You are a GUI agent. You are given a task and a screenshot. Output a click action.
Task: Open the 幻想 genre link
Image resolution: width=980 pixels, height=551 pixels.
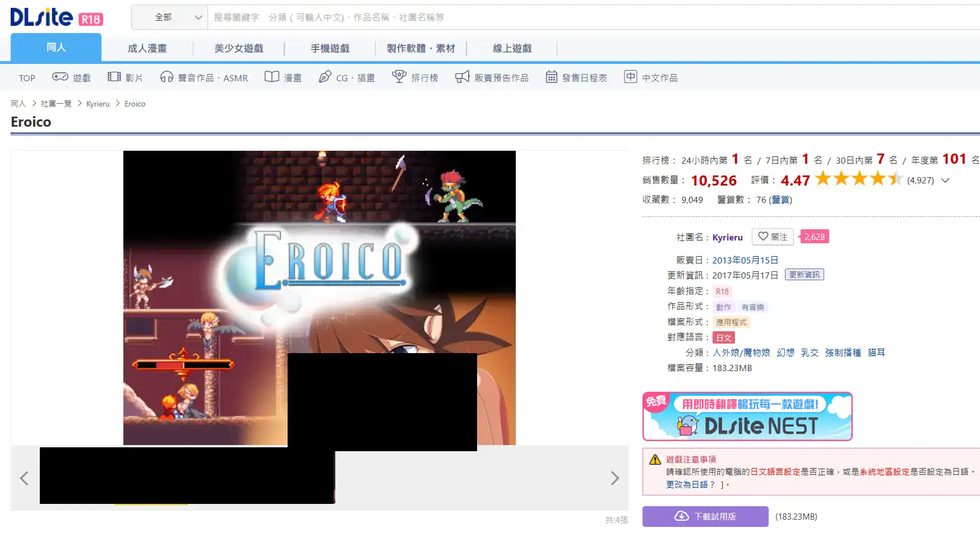tap(785, 353)
